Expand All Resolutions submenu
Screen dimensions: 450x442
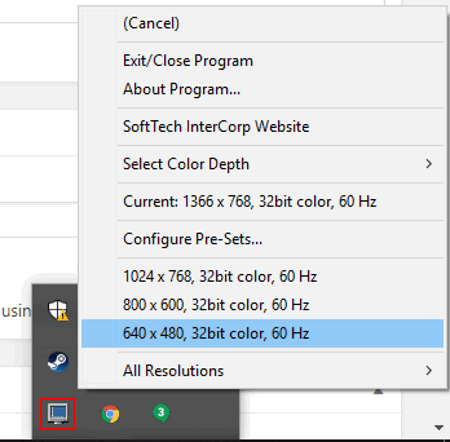click(262, 371)
